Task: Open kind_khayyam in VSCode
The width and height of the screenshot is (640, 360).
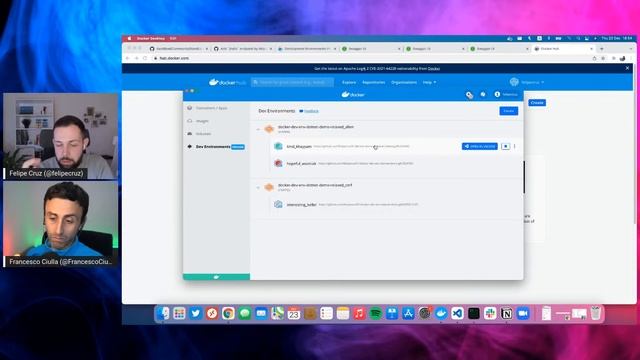Action: 480,146
